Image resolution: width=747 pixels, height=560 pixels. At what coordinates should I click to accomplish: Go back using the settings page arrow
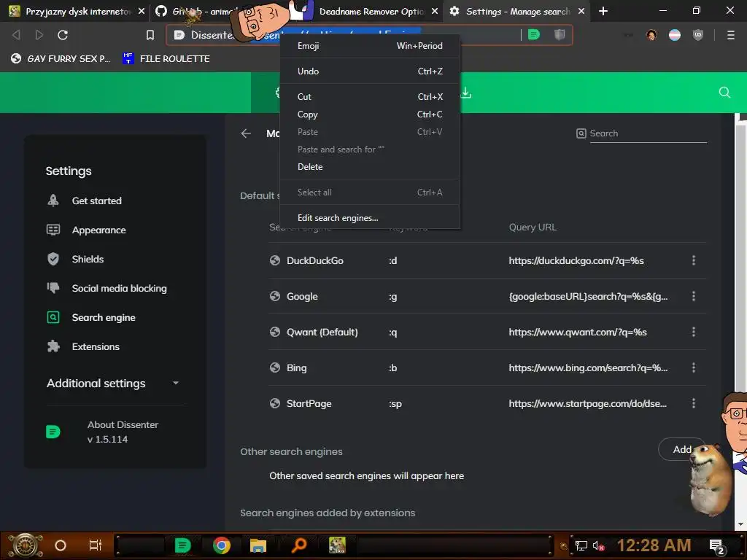point(246,134)
